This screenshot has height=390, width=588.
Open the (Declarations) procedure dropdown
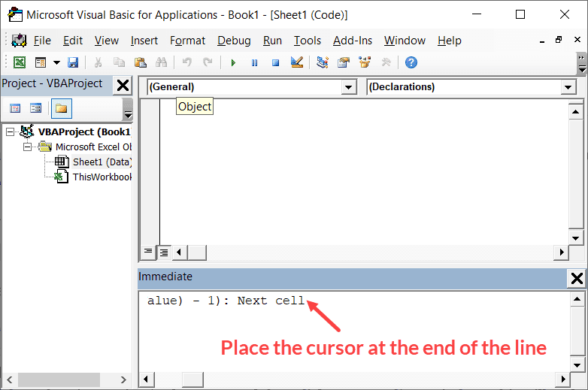pyautogui.click(x=568, y=87)
